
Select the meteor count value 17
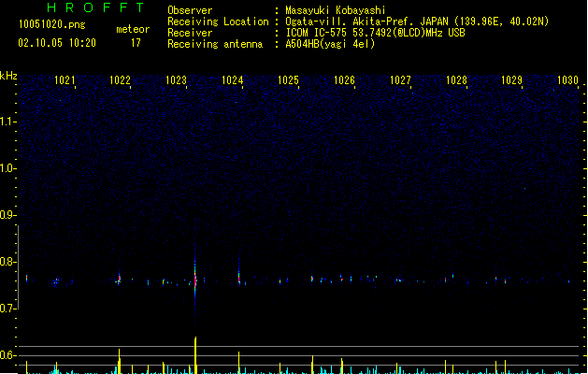(x=136, y=43)
